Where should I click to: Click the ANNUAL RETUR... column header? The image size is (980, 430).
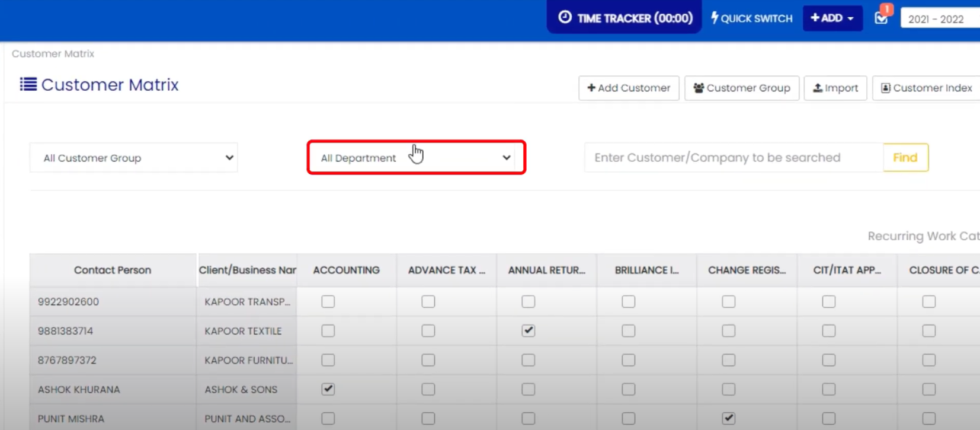pyautogui.click(x=547, y=270)
